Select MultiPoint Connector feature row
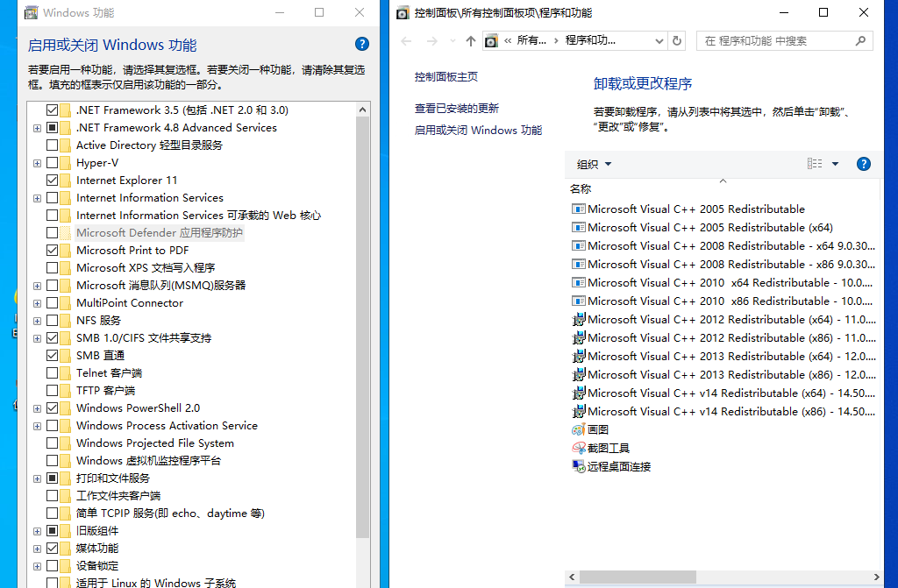Screen dimensions: 898x588 click(130, 303)
